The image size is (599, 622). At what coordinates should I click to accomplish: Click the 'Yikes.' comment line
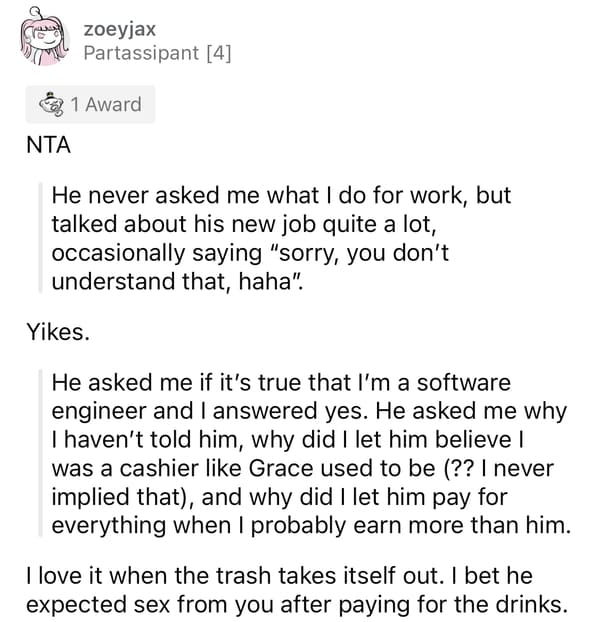[x=58, y=332]
